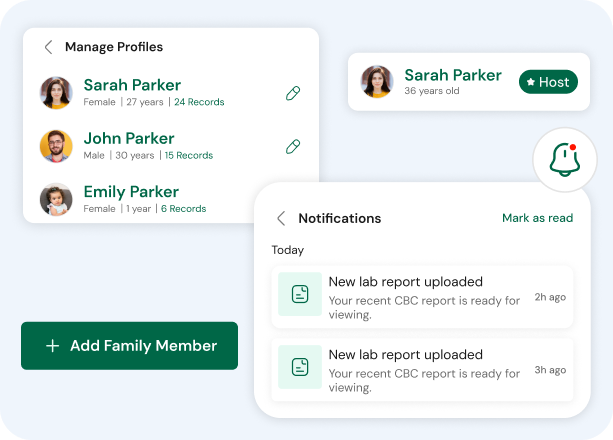Open lab report icon in 3h ago notification
Viewport: 613px width, 440px height.
pos(300,367)
